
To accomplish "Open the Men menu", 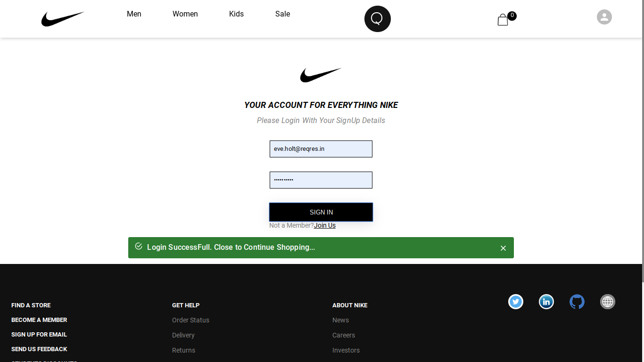I will coord(134,14).
